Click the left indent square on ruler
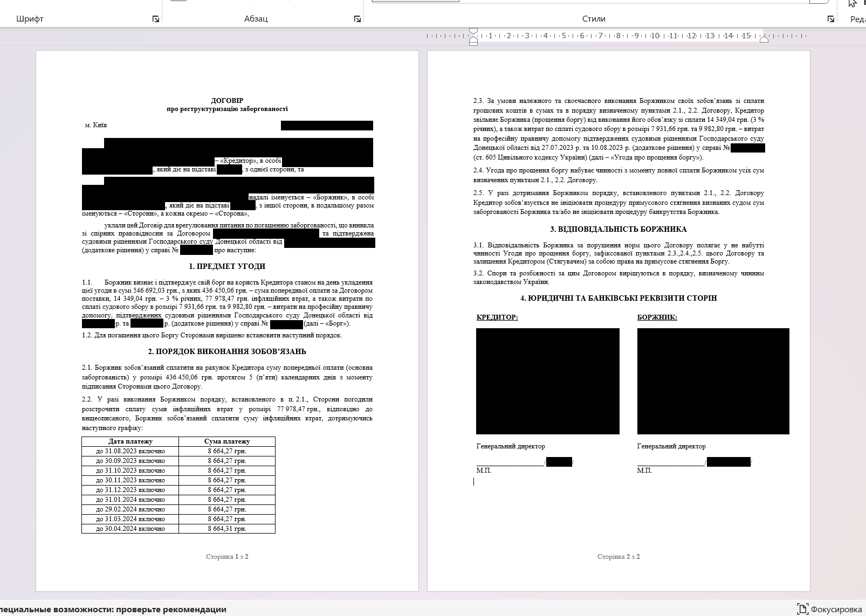This screenshot has height=616, width=866. [473, 43]
